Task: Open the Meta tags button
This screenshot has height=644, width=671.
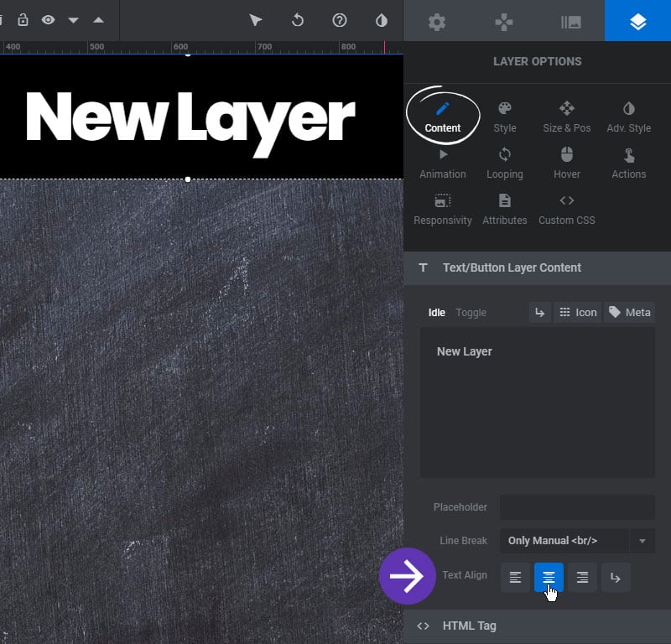Action: 629,313
